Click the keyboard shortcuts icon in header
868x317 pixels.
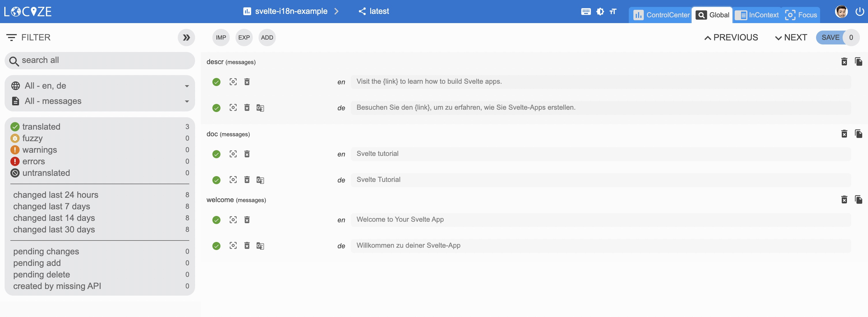tap(585, 12)
